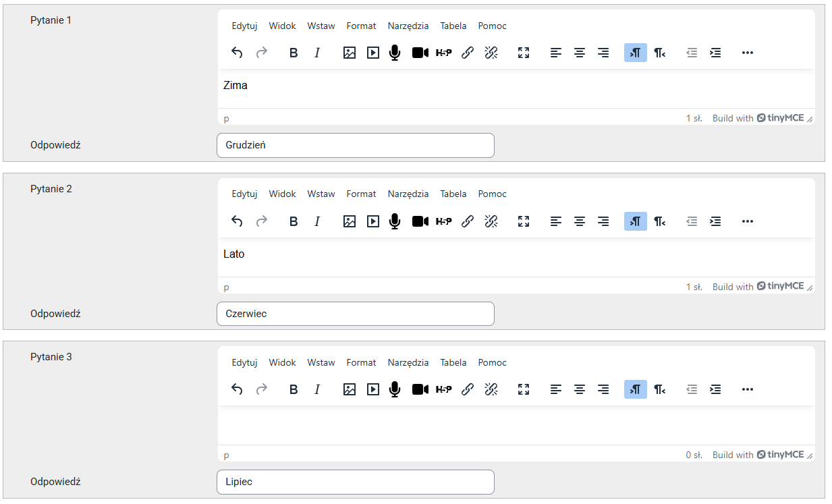The width and height of the screenshot is (832, 504).
Task: Click the Odpowiedź field containing Lipiec
Action: (x=355, y=482)
